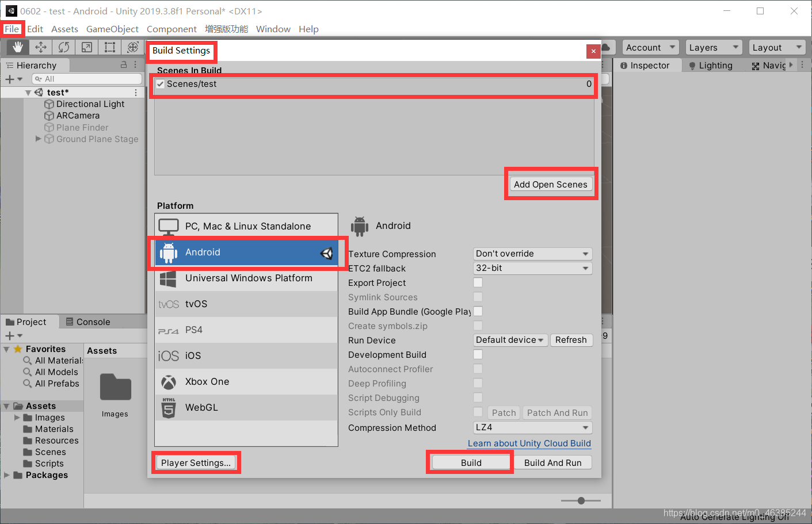
Task: Click the Images folder thumbnail in Assets
Action: pos(115,387)
